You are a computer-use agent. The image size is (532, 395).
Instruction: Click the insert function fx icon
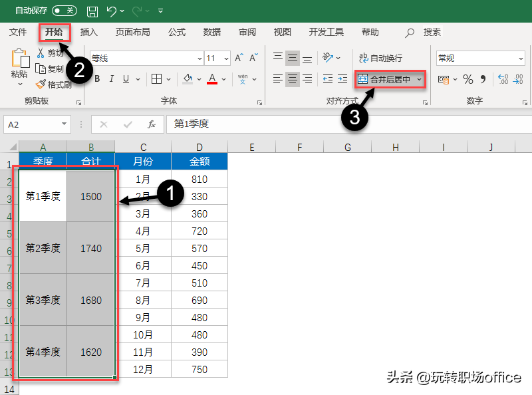pos(152,124)
